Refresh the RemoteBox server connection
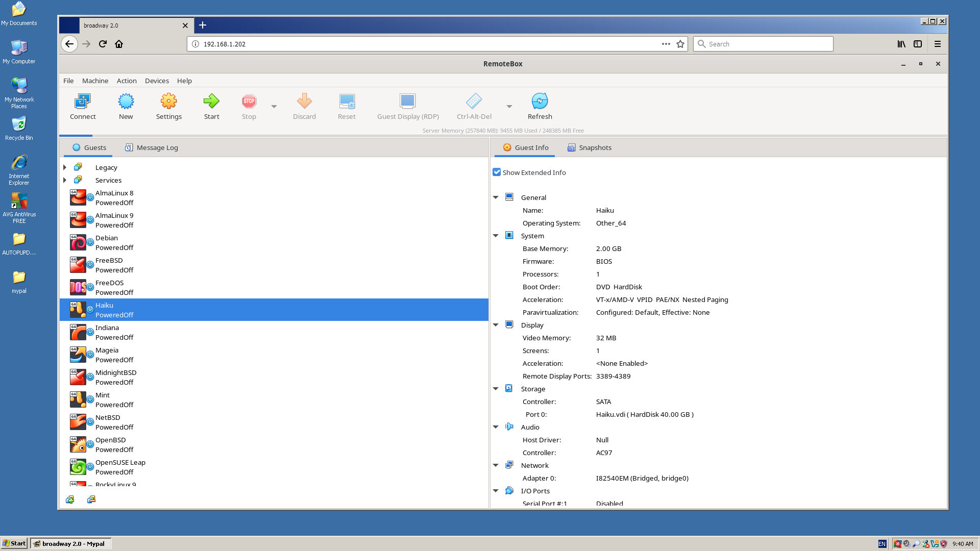 [540, 106]
